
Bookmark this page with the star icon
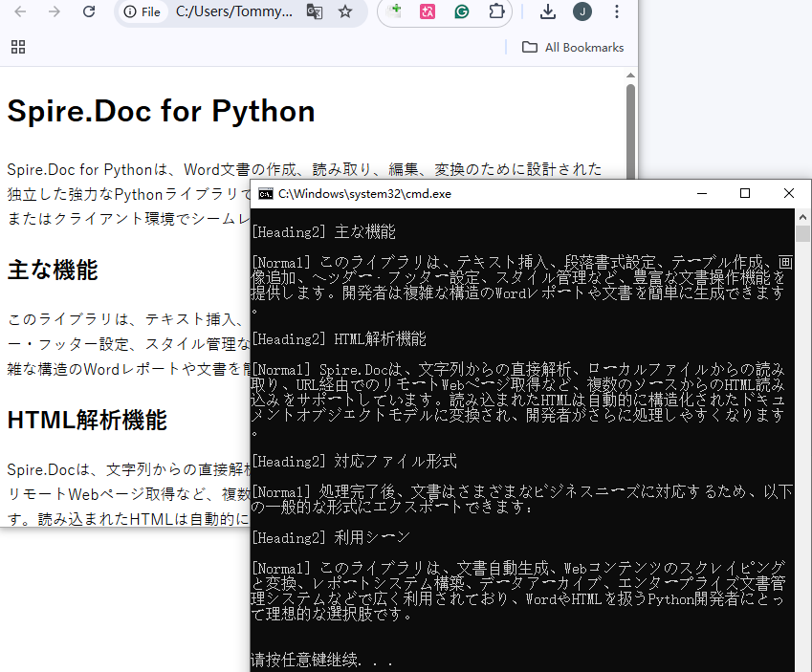click(345, 11)
